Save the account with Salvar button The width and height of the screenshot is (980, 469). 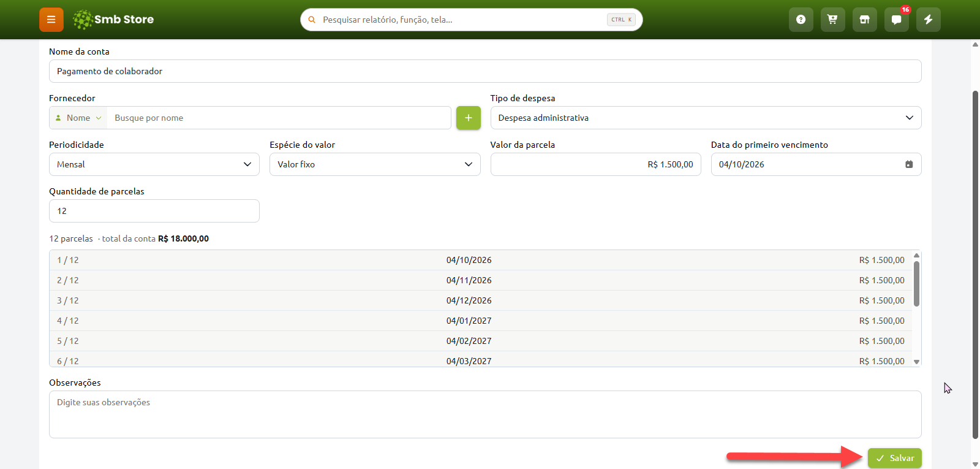(895, 458)
